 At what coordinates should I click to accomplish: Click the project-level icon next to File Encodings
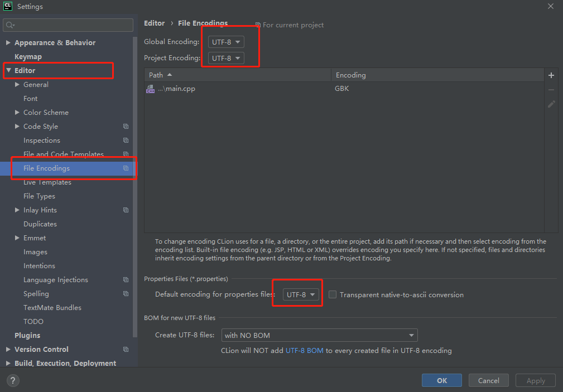(x=126, y=168)
